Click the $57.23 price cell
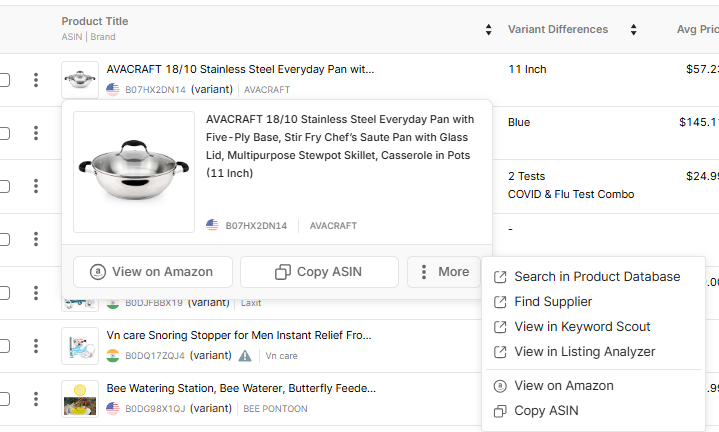Screen dimensions: 719x432 [702, 69]
